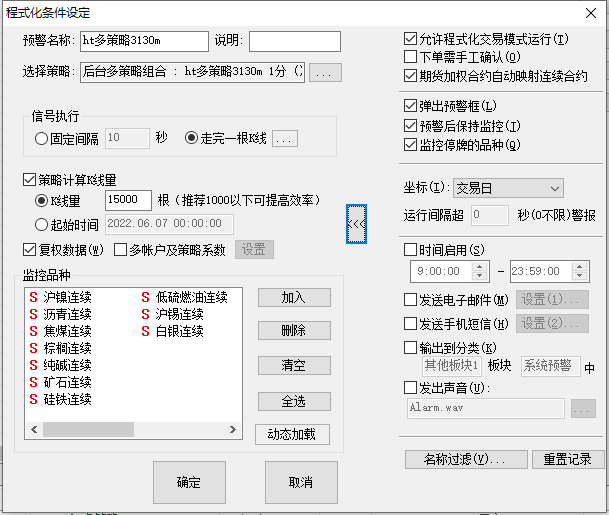Close the 程式化条件设定 dialog

[x=591, y=13]
